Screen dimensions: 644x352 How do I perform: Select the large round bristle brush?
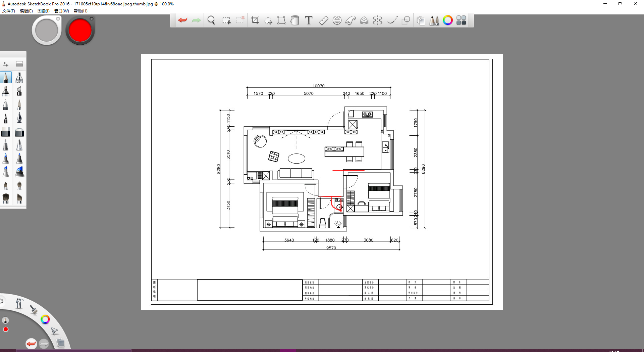(x=6, y=199)
